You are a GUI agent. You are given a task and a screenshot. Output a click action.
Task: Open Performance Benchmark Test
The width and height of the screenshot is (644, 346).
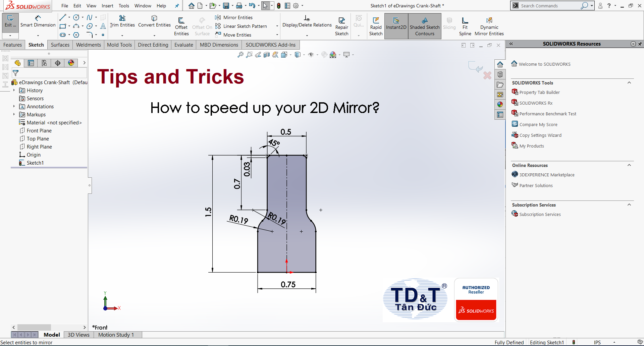(x=547, y=114)
